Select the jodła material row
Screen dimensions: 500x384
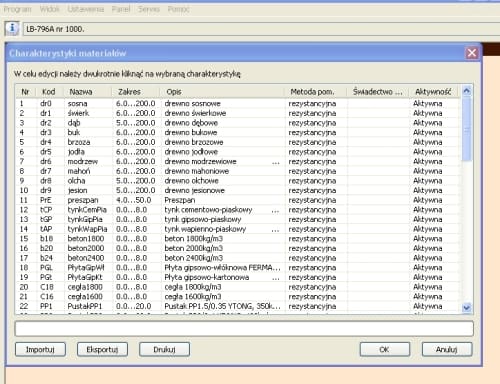coord(238,152)
